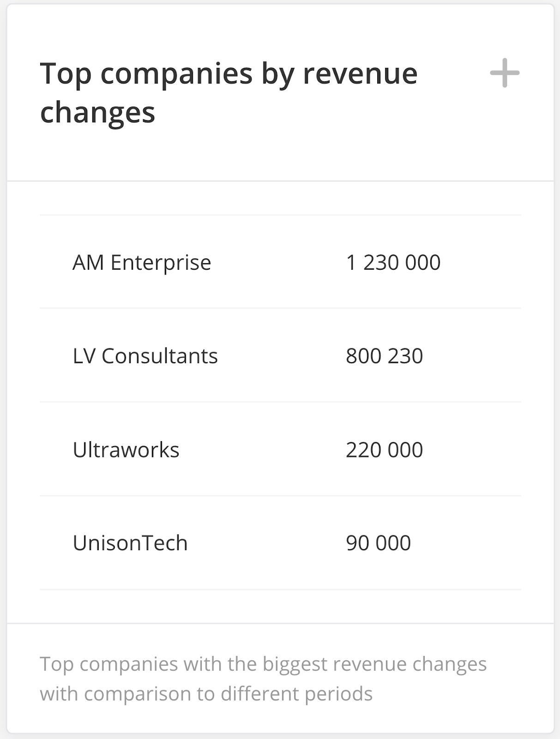Select the 220 000 revenue value
The height and width of the screenshot is (739, 560).
384,450
